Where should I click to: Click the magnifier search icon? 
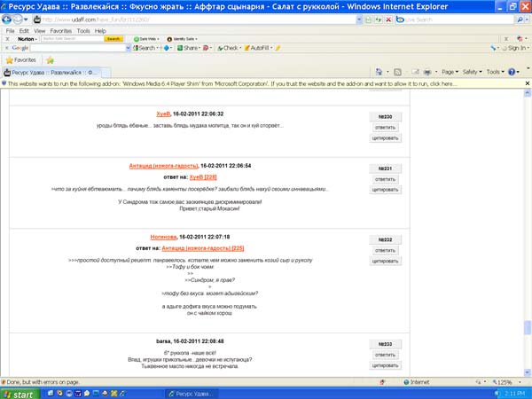(x=520, y=20)
